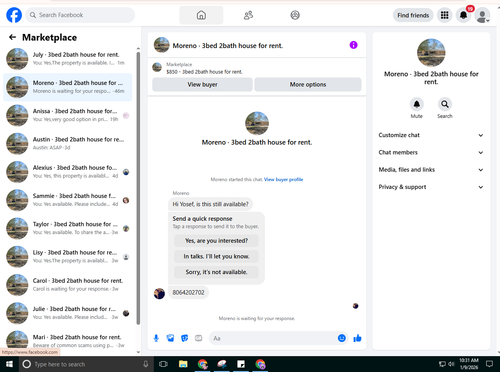Open Taylor conversation in list
This screenshot has height=372, width=500.
tap(68, 228)
